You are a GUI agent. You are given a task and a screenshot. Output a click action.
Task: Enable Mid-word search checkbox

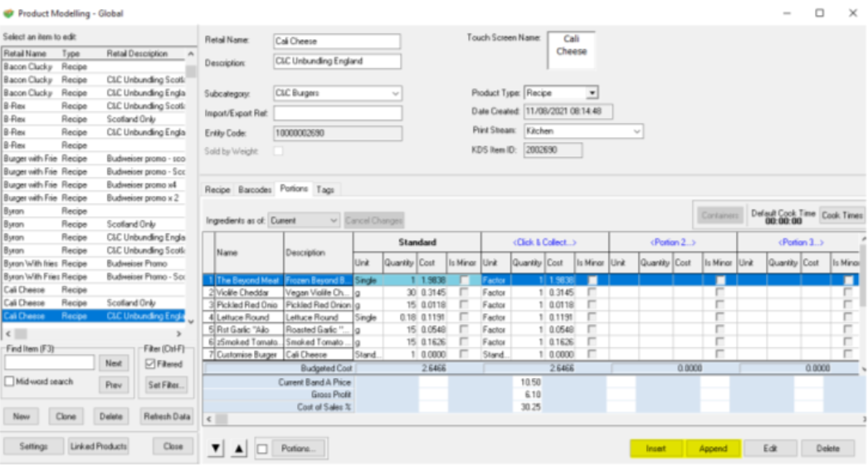tap(9, 382)
